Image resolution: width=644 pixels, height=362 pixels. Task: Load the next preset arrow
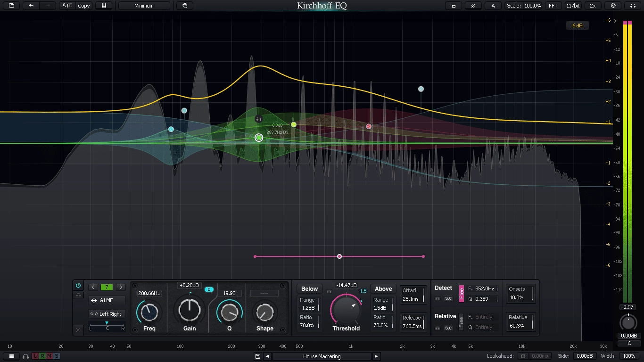coord(376,356)
